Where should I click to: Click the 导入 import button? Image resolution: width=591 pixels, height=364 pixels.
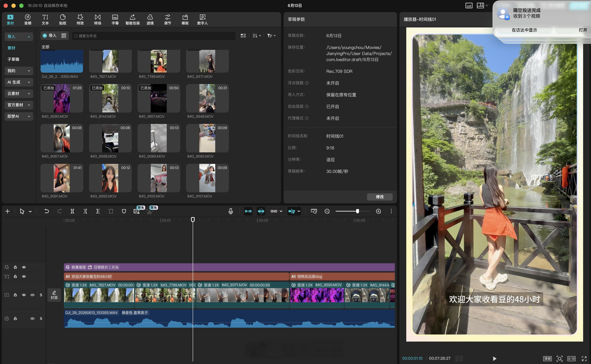(50, 36)
